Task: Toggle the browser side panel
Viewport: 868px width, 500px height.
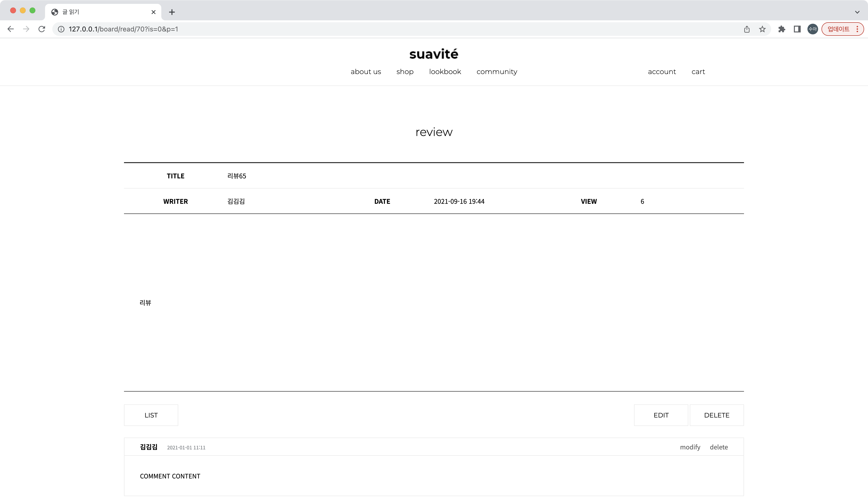Action: (797, 29)
